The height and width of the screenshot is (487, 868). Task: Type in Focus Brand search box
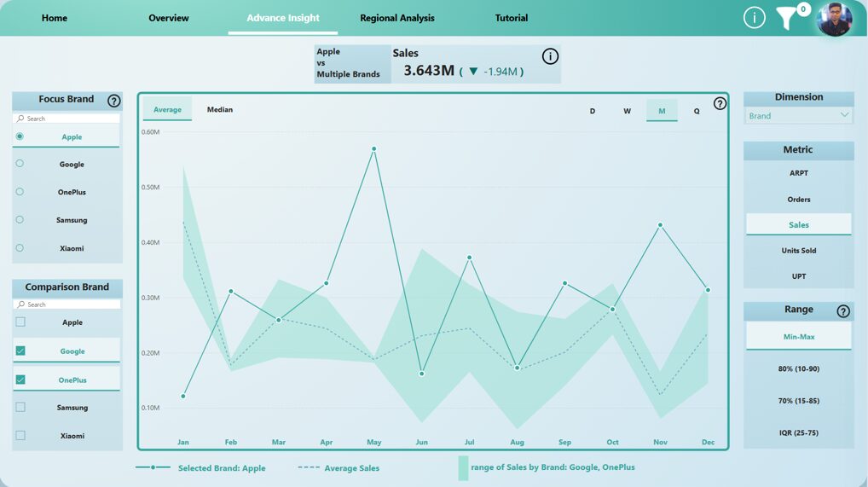(67, 119)
